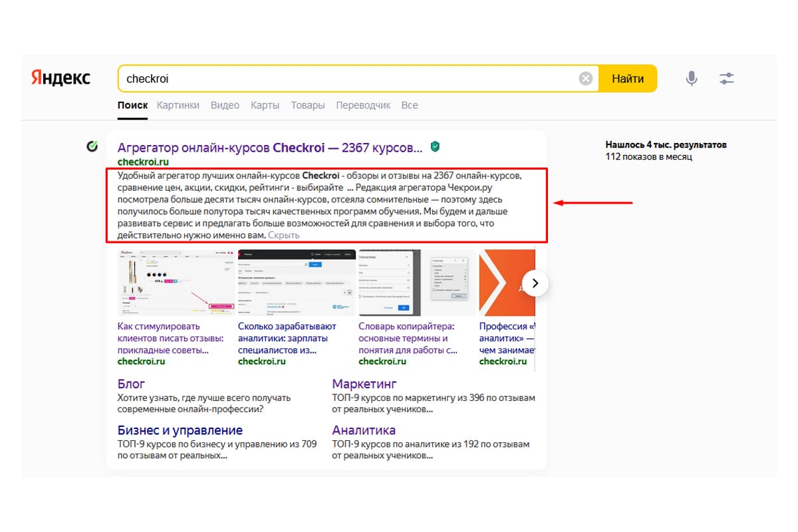Click the Checkroi favicon next to result
Image resolution: width=798 pixels, height=532 pixels.
point(92,147)
